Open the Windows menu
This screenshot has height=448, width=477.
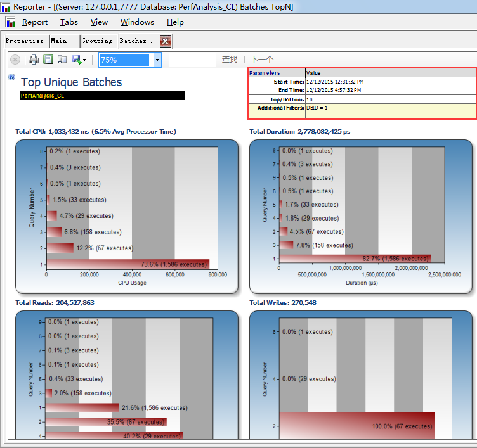coord(137,22)
